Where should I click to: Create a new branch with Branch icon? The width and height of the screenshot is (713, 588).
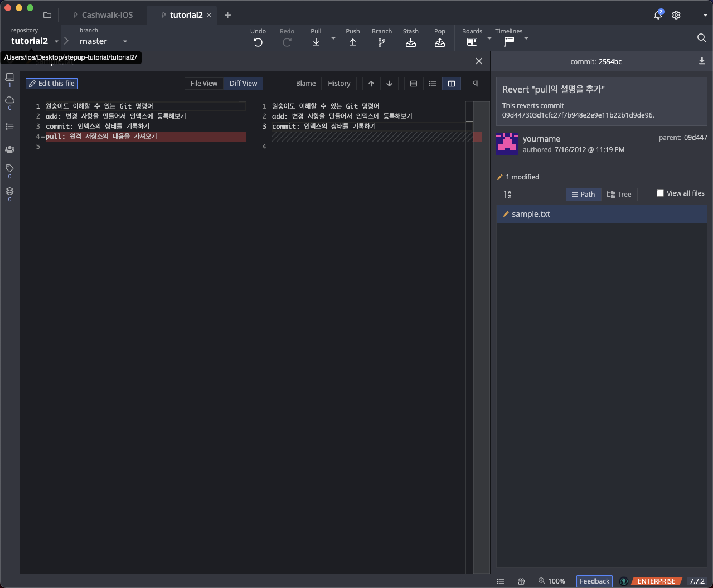tap(381, 42)
